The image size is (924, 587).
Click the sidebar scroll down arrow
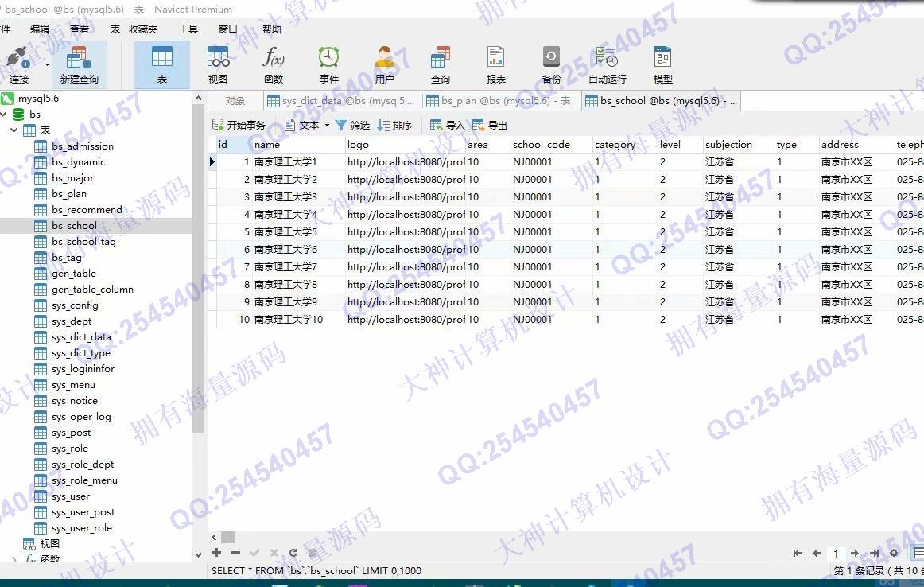tap(198, 554)
